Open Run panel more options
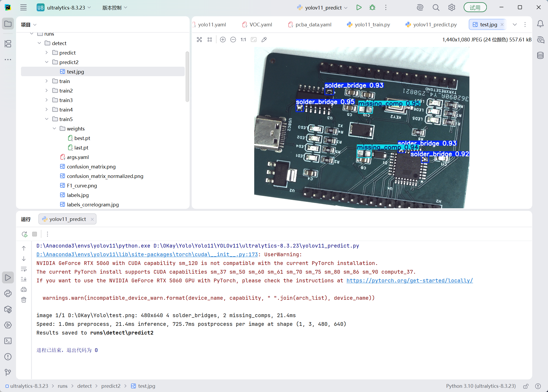The width and height of the screenshot is (548, 392). point(47,234)
